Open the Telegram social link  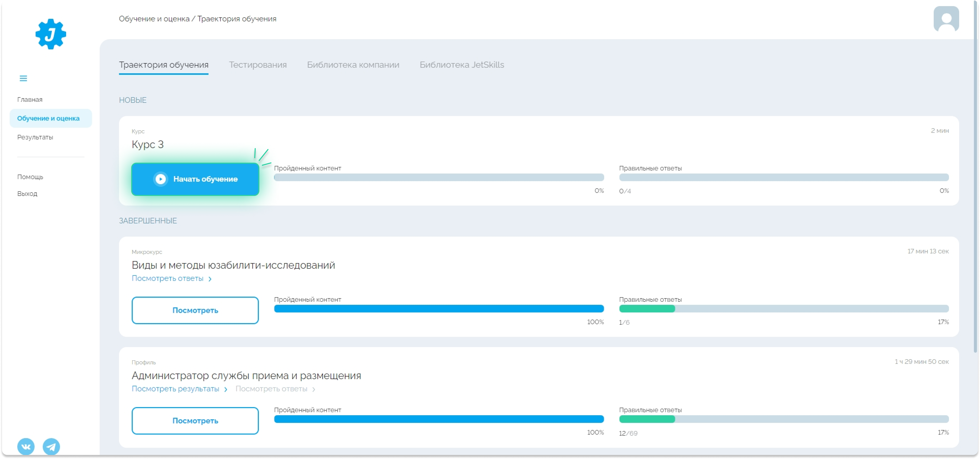51,446
